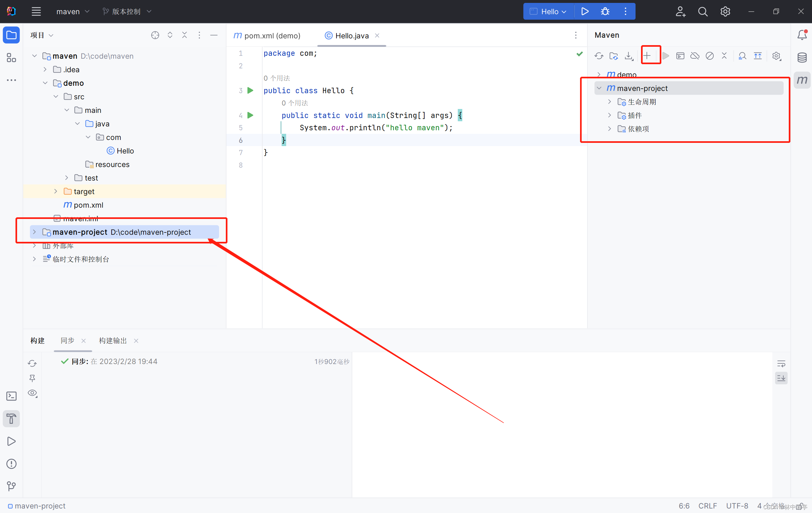
Task: Open the Notifications bell
Action: pos(802,35)
